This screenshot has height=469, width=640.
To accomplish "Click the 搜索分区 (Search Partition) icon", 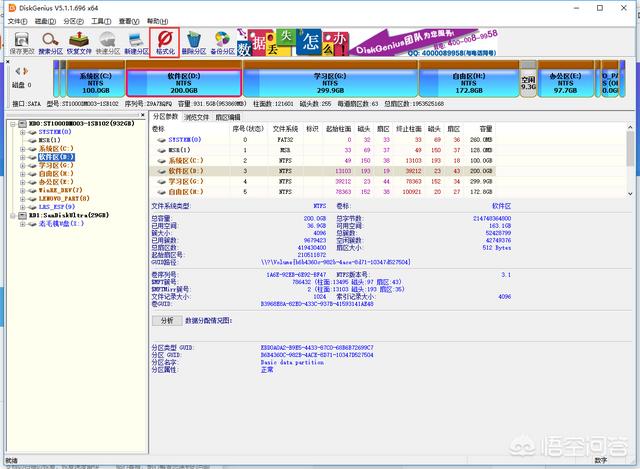I will (50, 40).
